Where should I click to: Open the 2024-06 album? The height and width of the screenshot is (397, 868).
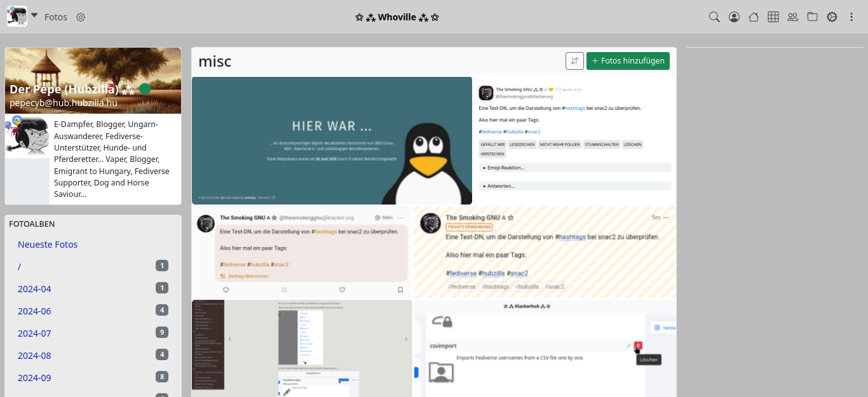34,311
